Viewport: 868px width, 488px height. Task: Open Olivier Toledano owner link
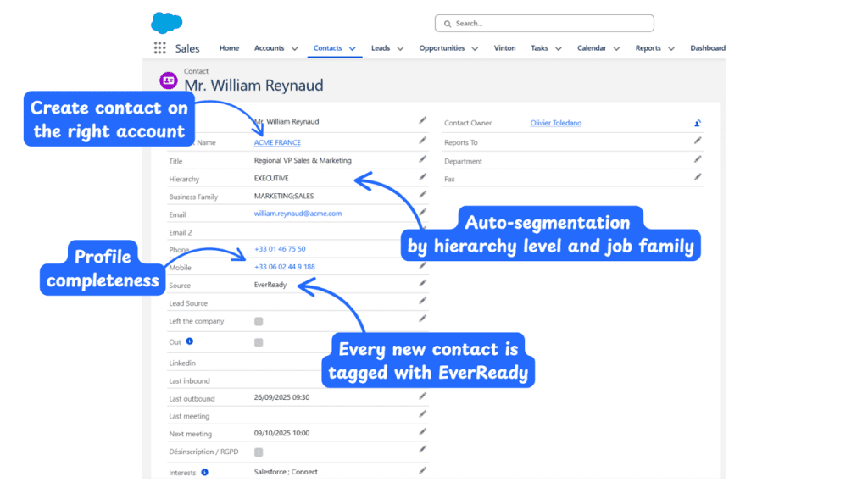(x=556, y=123)
